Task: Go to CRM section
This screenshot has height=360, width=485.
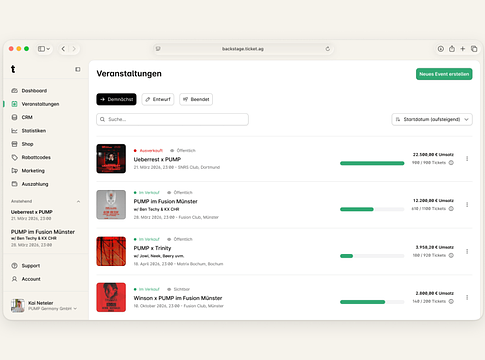Action: click(x=22, y=117)
